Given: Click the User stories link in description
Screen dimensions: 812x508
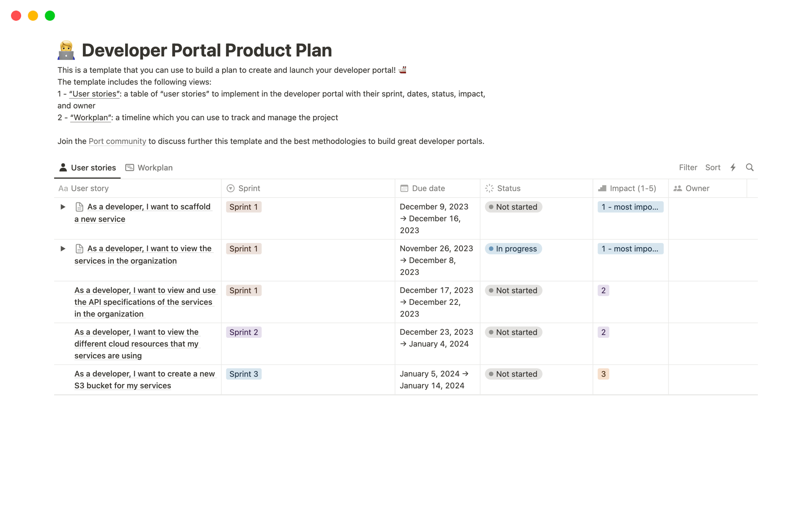Looking at the screenshot, I should pyautogui.click(x=94, y=94).
